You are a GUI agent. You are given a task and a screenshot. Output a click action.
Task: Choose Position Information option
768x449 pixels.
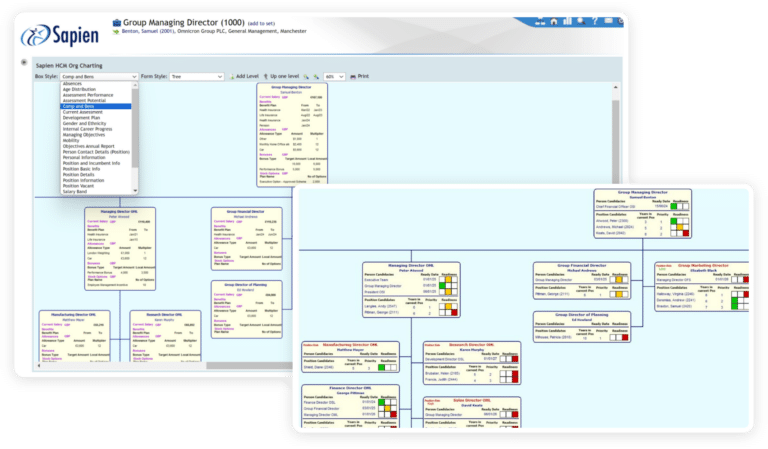(x=96, y=180)
